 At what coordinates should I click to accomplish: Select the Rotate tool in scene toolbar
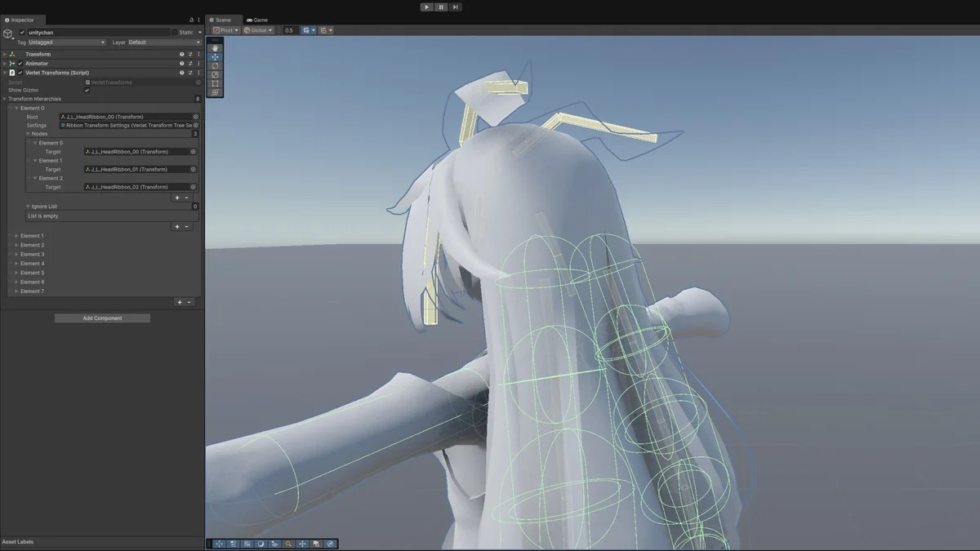click(x=215, y=66)
